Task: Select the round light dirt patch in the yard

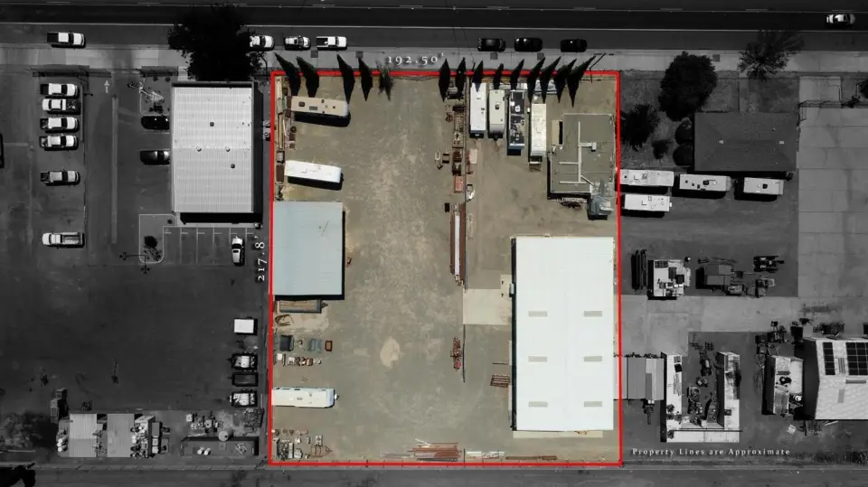Action: pos(390,352)
